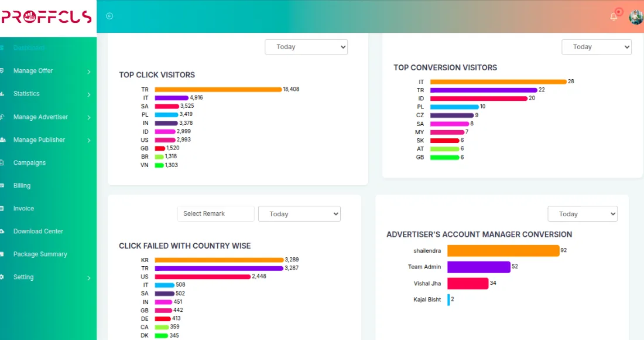Go to the Billing page
The height and width of the screenshot is (340, 644).
[x=22, y=186]
